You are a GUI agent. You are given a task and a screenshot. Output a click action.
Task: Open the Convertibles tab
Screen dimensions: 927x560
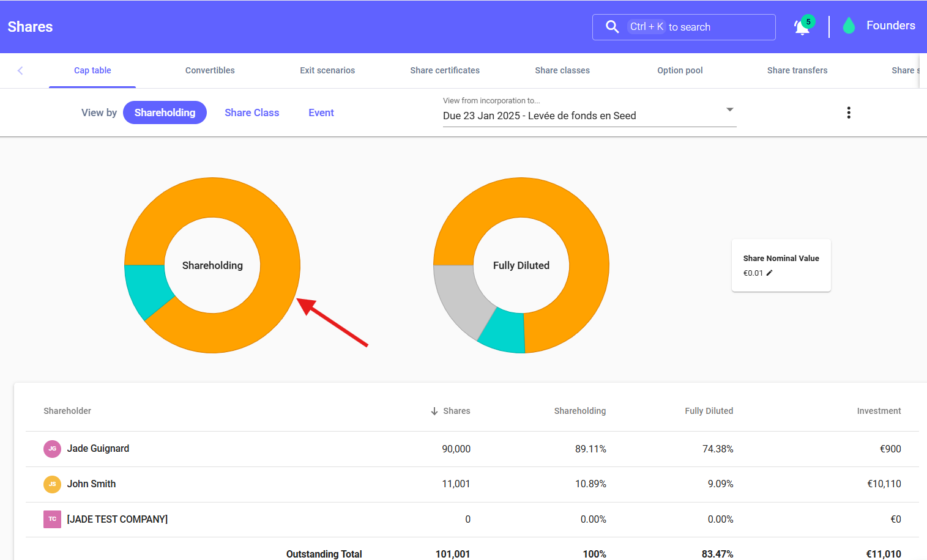tap(210, 70)
